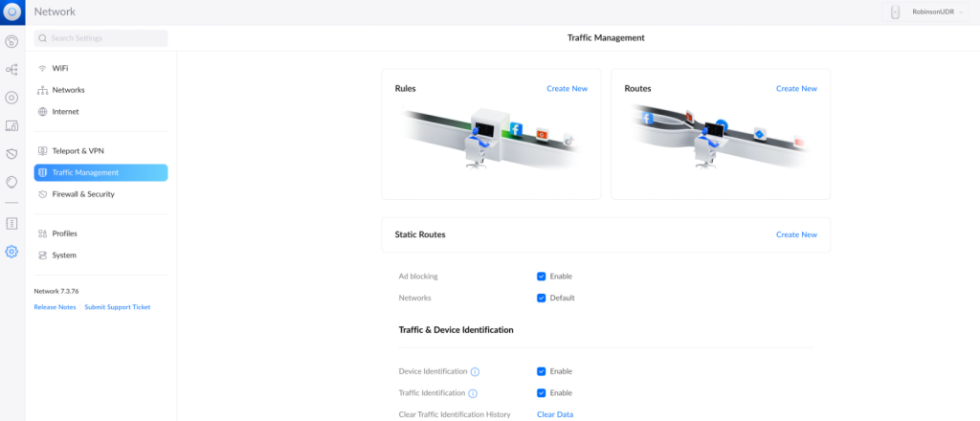Screen dimensions: 980x421
Task: Uncheck the Default networks checkbox
Action: click(542, 298)
